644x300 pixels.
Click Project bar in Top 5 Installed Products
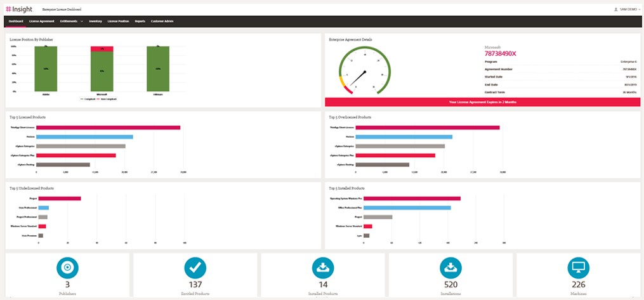click(378, 217)
